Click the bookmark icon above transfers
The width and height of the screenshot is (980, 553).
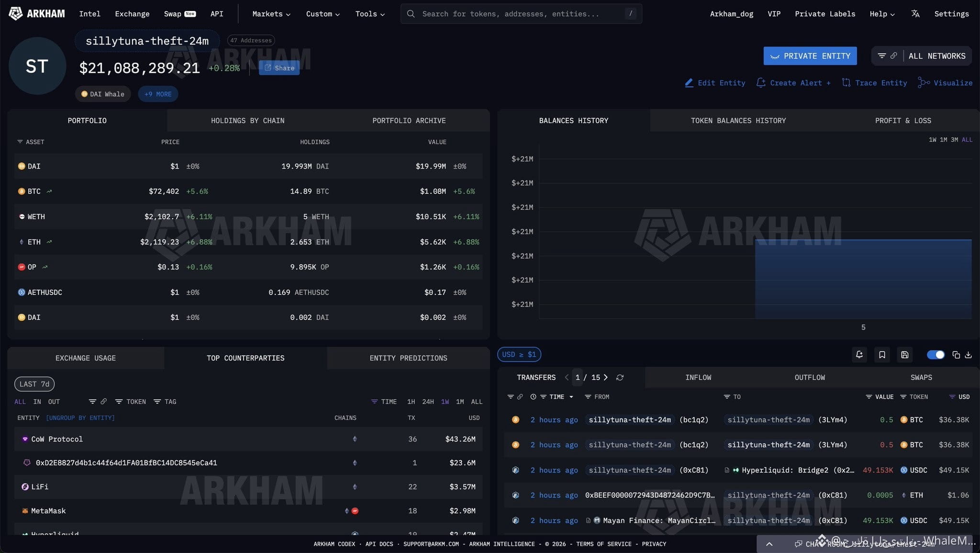882,355
